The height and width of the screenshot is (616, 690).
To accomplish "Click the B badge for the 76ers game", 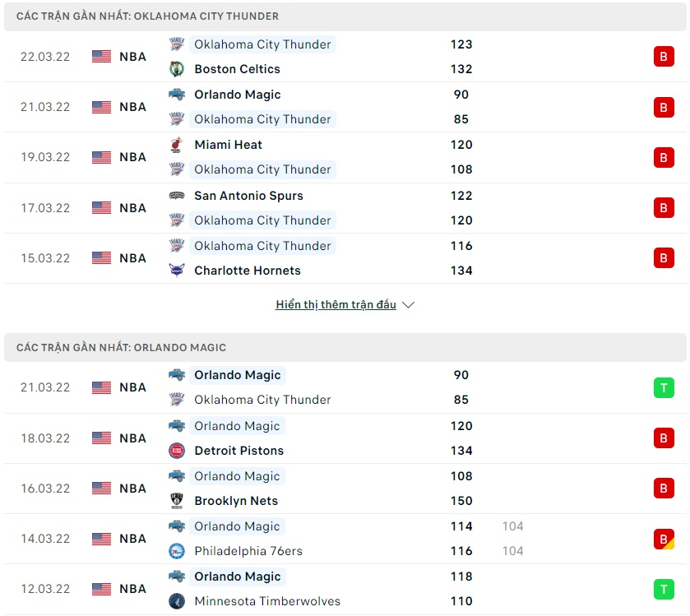I will (664, 539).
